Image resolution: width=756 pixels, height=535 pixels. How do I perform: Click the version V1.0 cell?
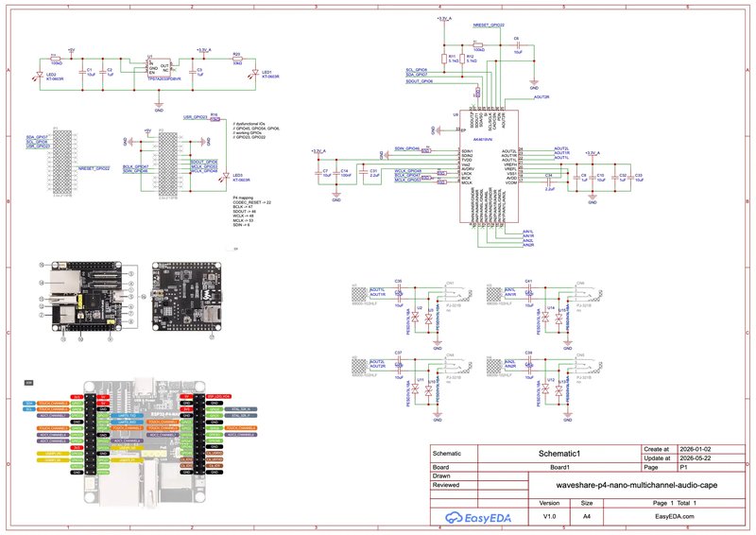[549, 516]
